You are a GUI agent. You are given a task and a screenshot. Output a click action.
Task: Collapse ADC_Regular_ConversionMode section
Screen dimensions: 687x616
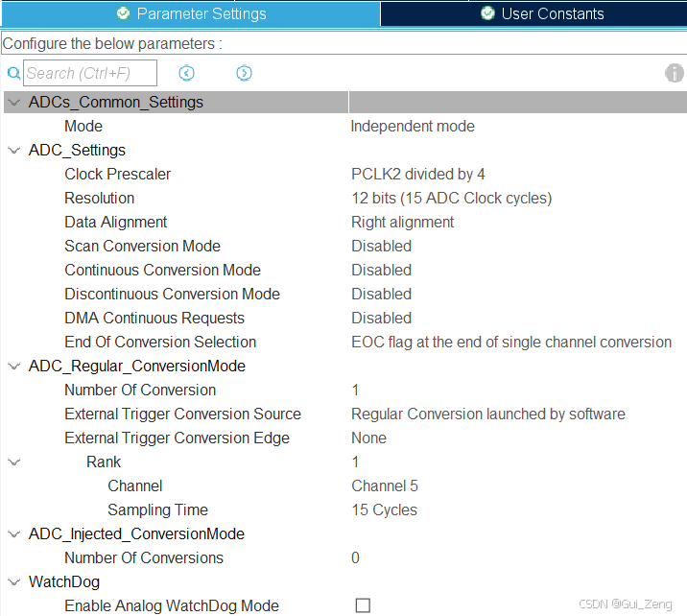(14, 367)
